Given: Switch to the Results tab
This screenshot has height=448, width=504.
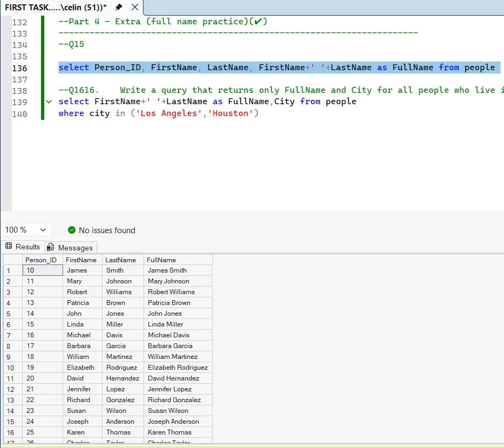Looking at the screenshot, I should coord(27,247).
